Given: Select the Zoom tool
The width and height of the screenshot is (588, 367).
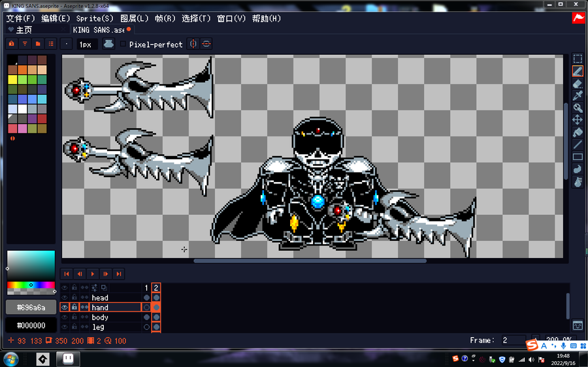Looking at the screenshot, I should (x=578, y=108).
